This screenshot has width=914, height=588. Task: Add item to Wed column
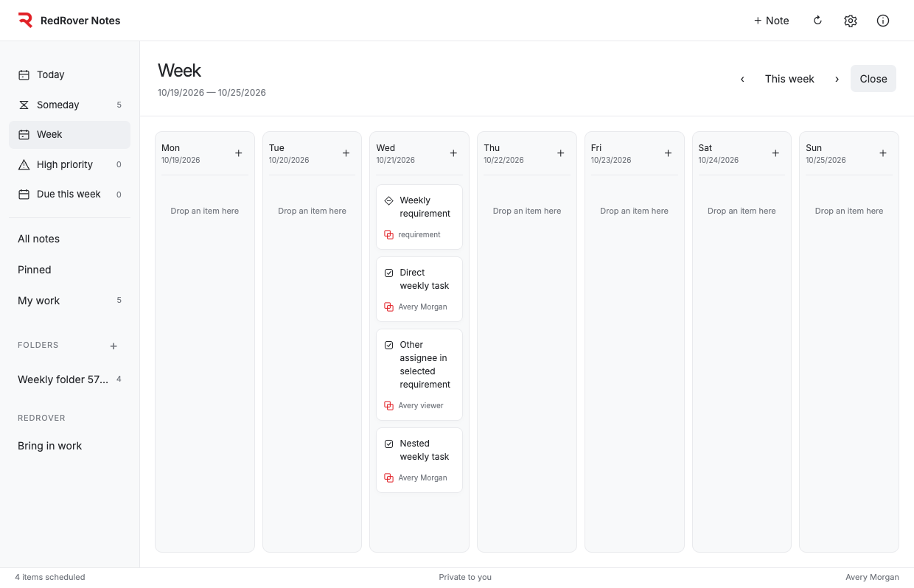(x=453, y=153)
